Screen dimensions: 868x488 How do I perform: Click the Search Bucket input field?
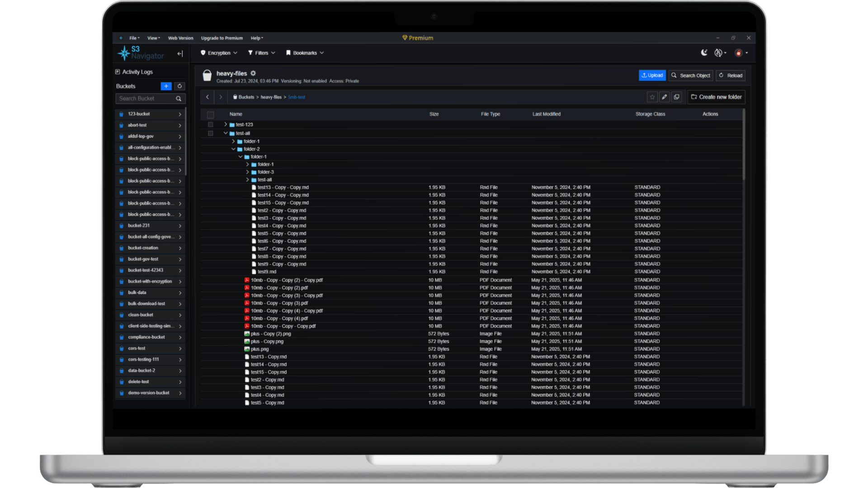(146, 99)
